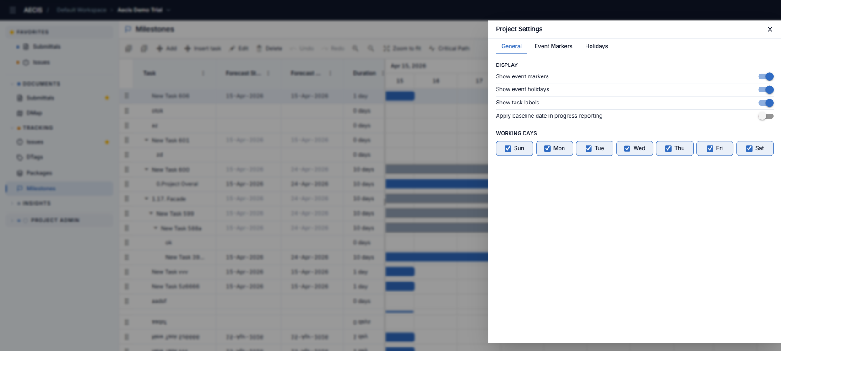Open Submittals under Favorites
This screenshot has width=868, height=390.
pos(46,47)
